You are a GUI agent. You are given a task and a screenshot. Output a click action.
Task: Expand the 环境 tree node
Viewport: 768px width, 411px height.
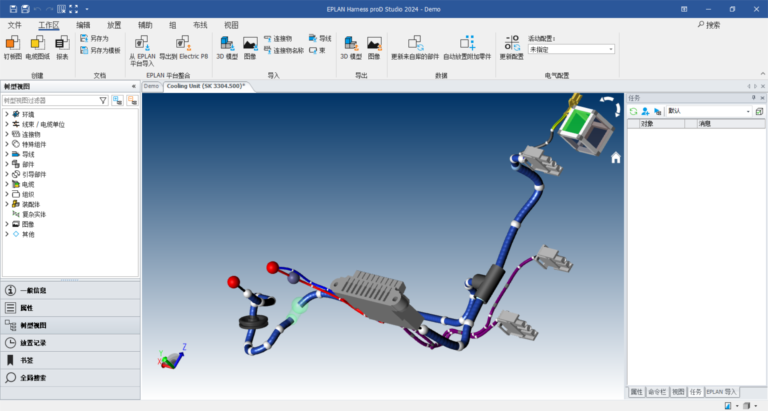[7, 114]
